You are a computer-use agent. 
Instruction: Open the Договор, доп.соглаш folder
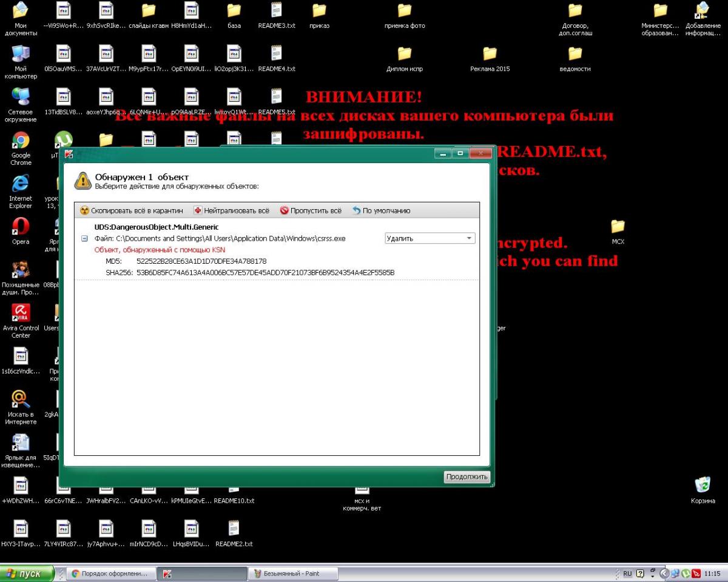pyautogui.click(x=575, y=18)
